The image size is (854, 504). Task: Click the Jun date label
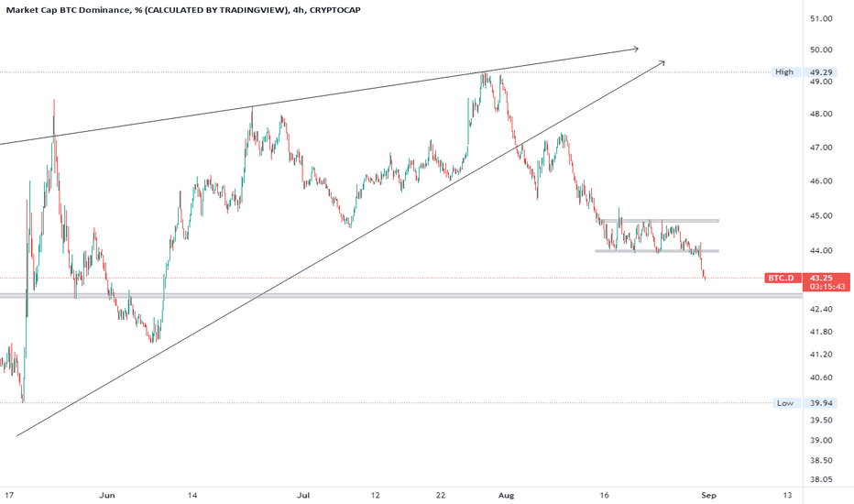point(107,495)
